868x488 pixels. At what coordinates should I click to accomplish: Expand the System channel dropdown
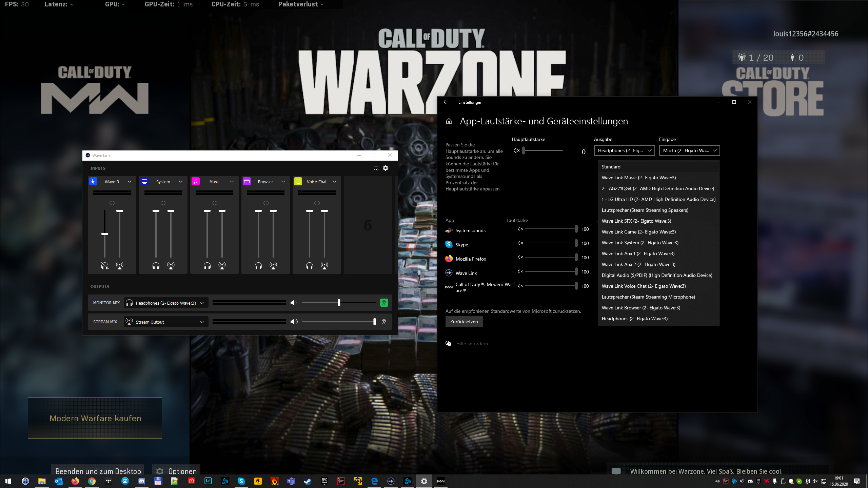point(181,182)
